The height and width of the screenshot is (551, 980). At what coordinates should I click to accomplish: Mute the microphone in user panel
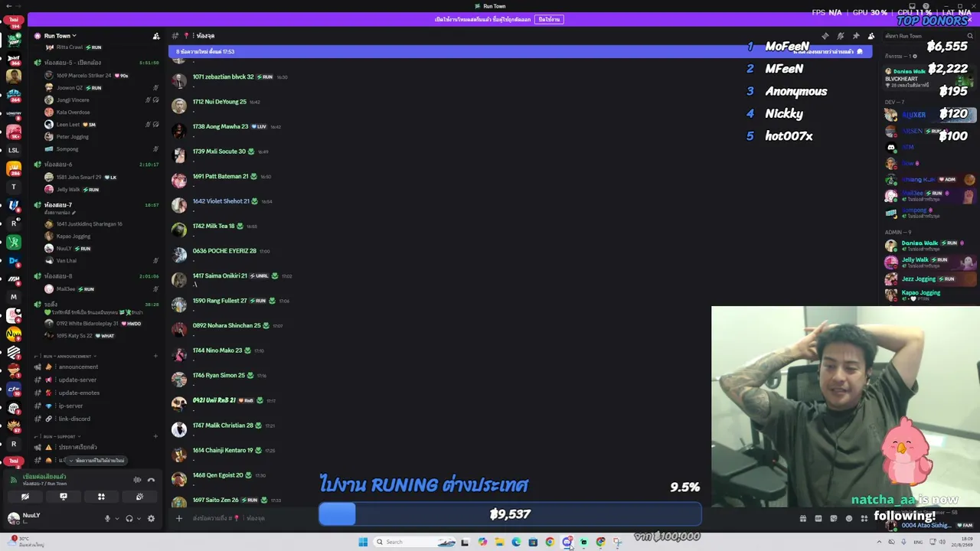pyautogui.click(x=107, y=519)
